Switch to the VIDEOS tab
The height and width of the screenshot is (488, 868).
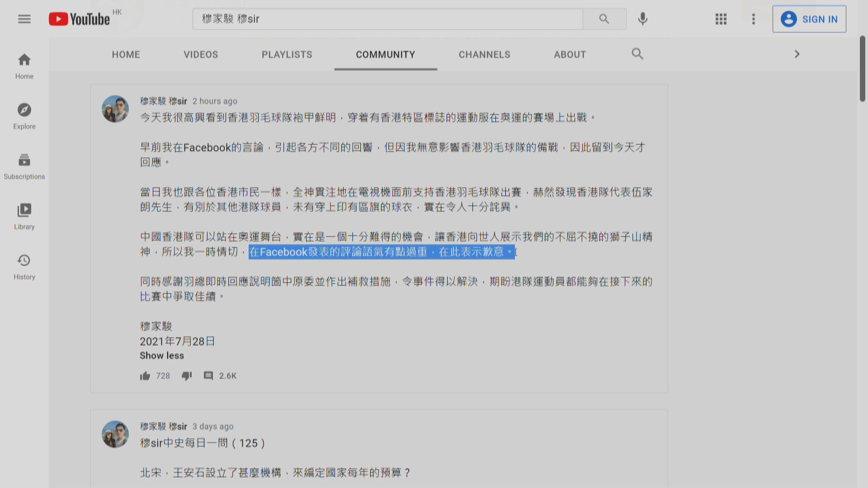tap(201, 54)
